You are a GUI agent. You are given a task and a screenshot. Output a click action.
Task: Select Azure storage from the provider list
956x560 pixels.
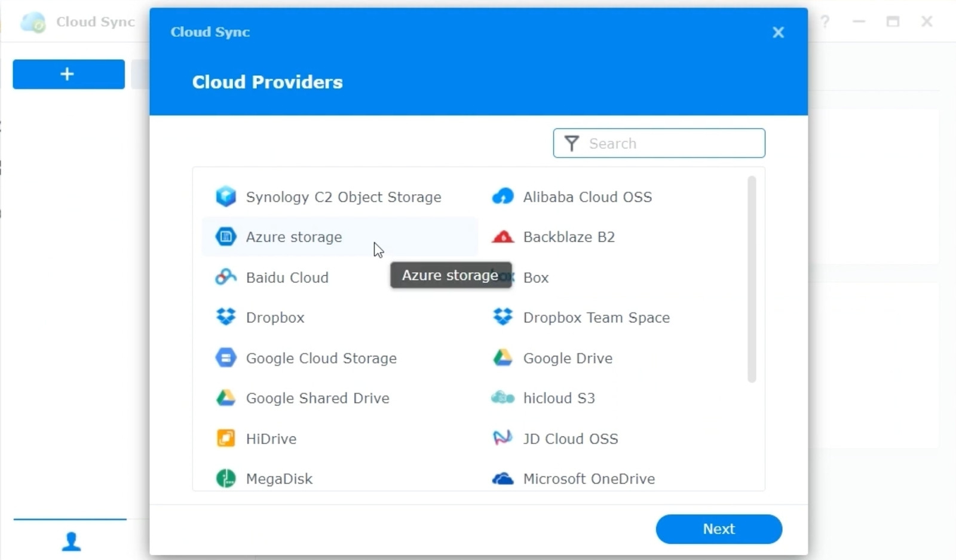tap(294, 236)
